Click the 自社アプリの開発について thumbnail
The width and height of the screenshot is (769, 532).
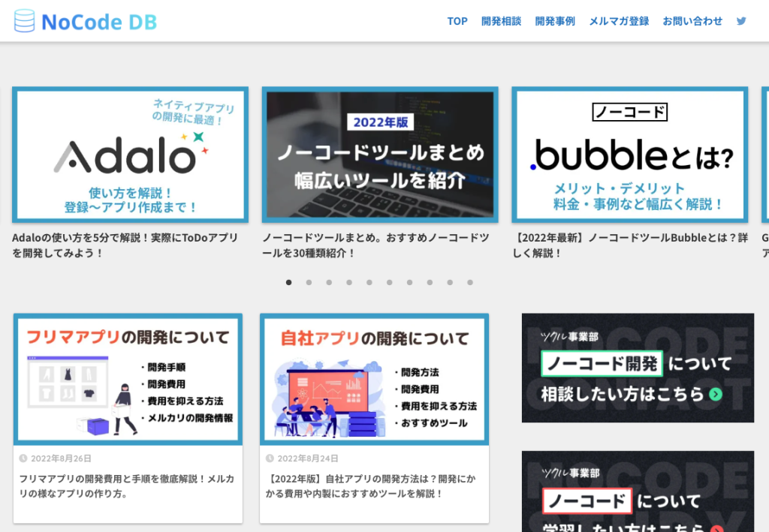(374, 378)
